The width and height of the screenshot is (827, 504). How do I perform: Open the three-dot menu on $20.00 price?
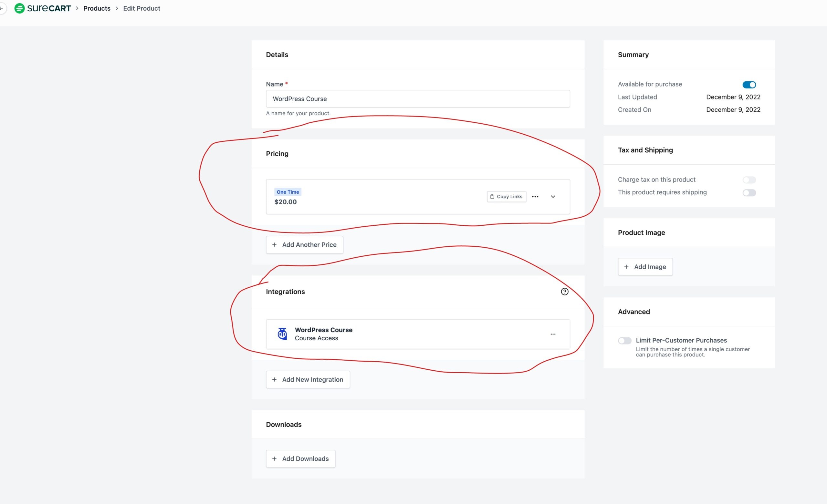(x=535, y=197)
